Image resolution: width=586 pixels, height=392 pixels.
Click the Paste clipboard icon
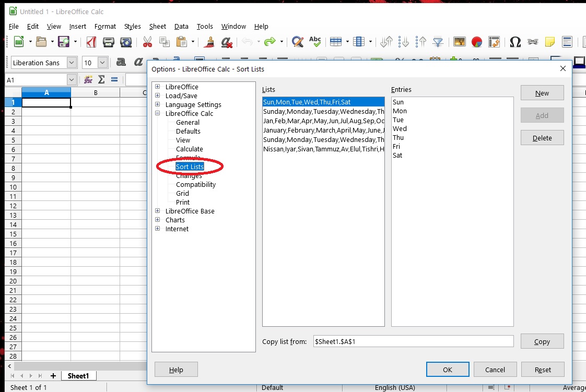tap(182, 42)
